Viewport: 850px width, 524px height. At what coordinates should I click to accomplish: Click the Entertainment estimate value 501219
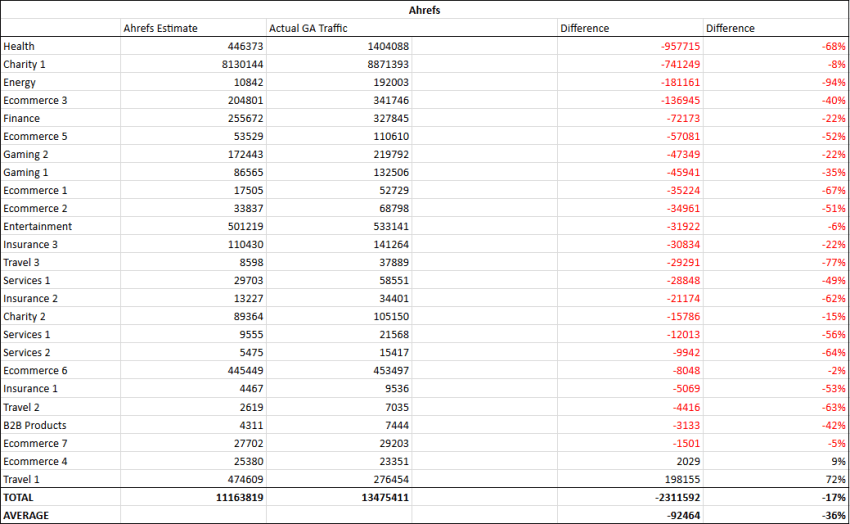[239, 226]
